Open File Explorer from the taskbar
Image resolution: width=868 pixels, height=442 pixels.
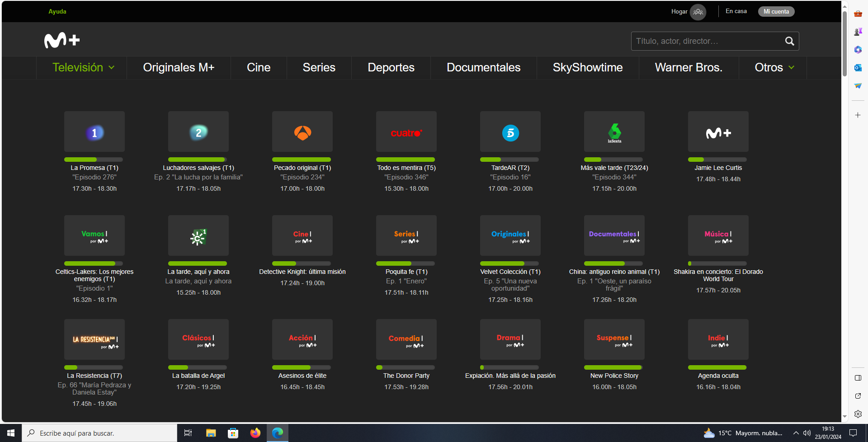point(211,433)
